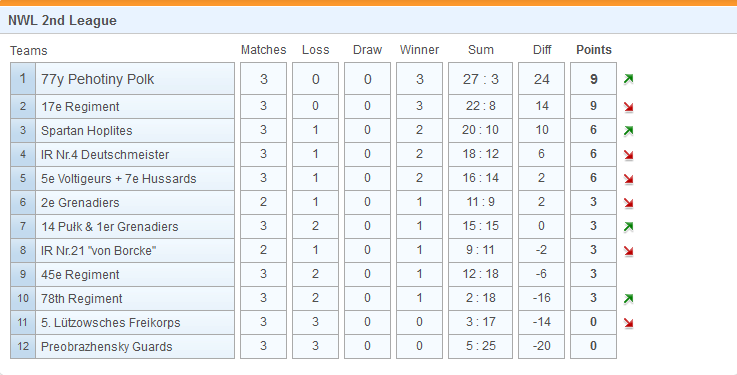Click red arrow for 5e Voltigeurs + 7e Hussards
Screen dimensions: 737x375
[x=628, y=179]
